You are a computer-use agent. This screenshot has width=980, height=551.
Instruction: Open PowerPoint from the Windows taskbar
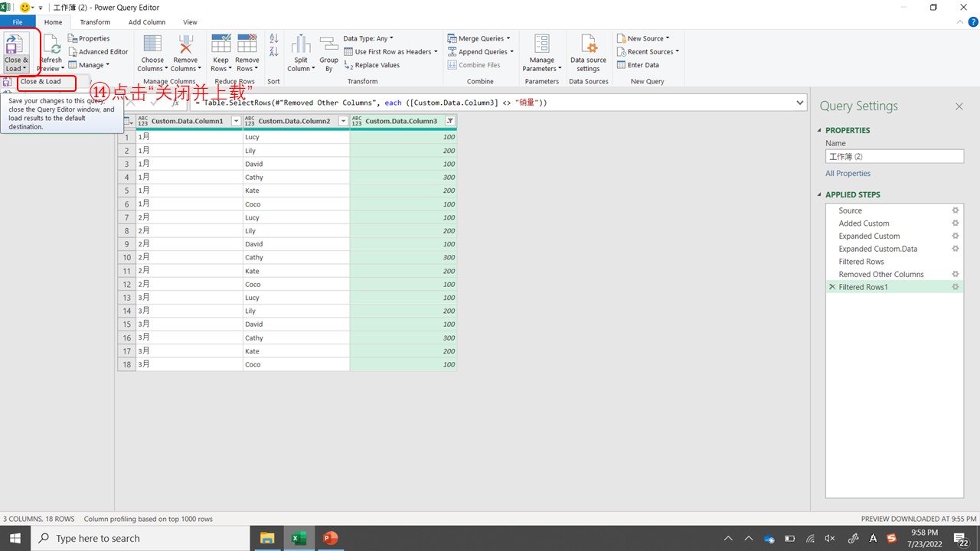pyautogui.click(x=330, y=538)
